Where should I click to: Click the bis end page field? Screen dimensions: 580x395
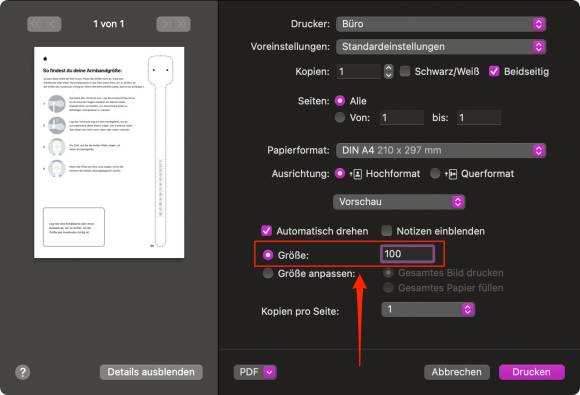[x=479, y=118]
